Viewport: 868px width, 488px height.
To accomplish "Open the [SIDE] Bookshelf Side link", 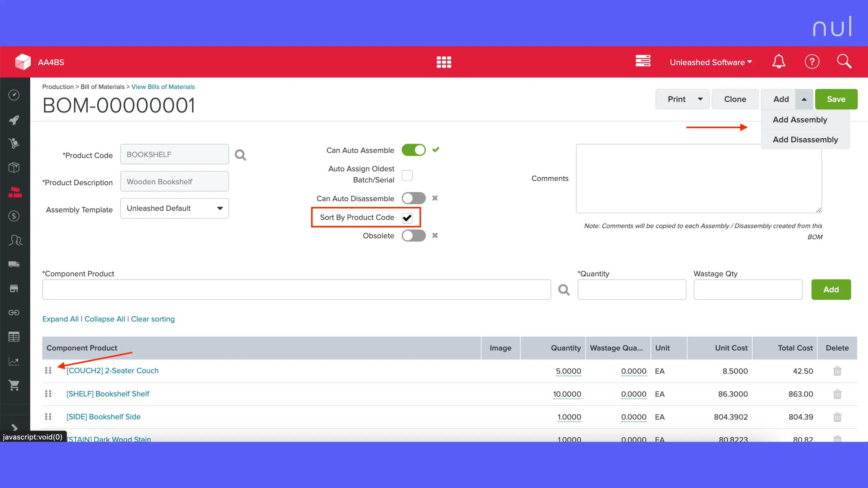I will tap(103, 417).
